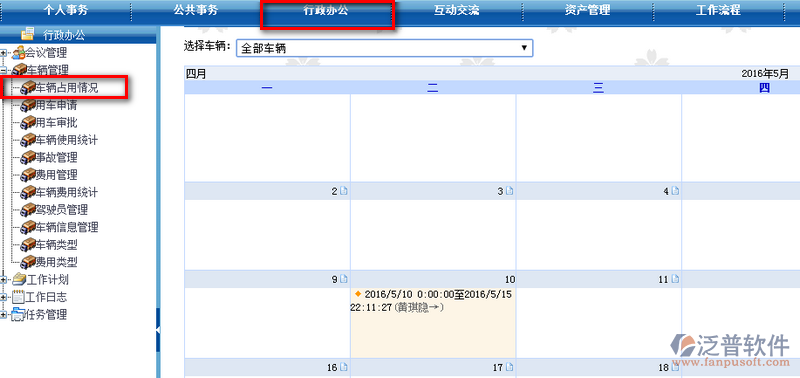The height and width of the screenshot is (378, 800).
Task: Switch to the 行政办公 top menu
Action: click(x=327, y=11)
